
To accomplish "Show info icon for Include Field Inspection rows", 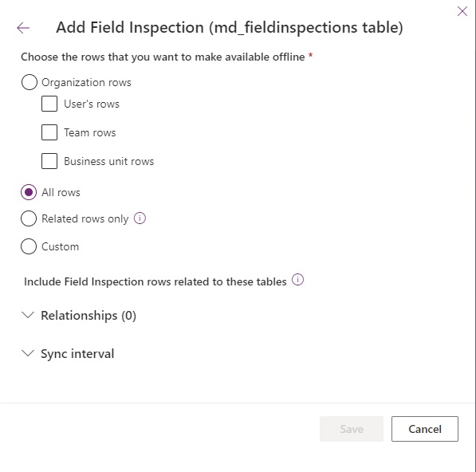I will click(x=297, y=280).
